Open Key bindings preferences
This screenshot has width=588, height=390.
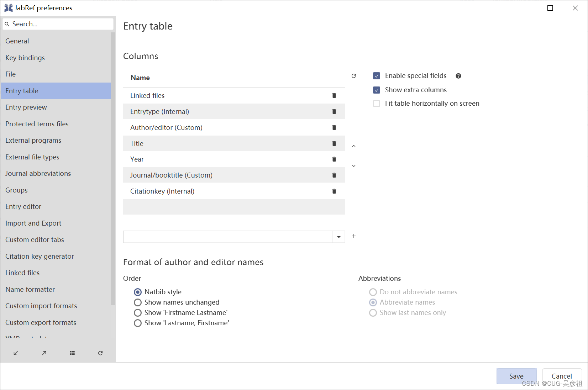click(56, 58)
